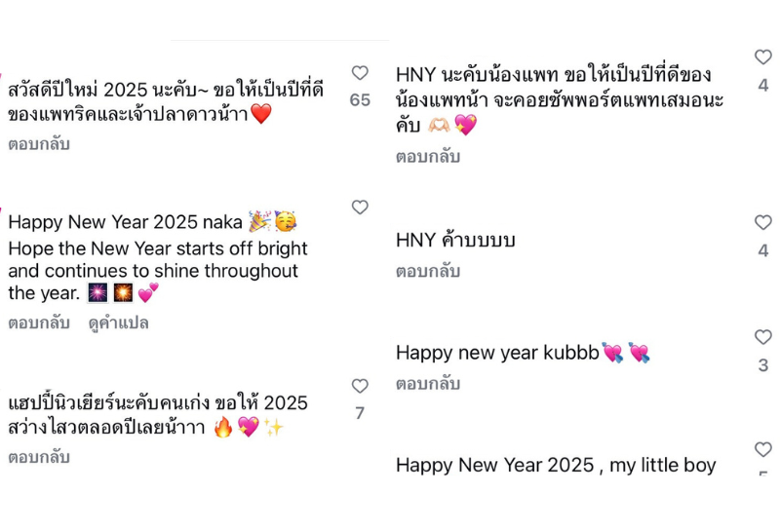This screenshot has height=532, width=780.
Task: Reply to the 'แฮปปี้นิวเยียร์นะคับคนเก่ง' comment
Action: point(39,456)
